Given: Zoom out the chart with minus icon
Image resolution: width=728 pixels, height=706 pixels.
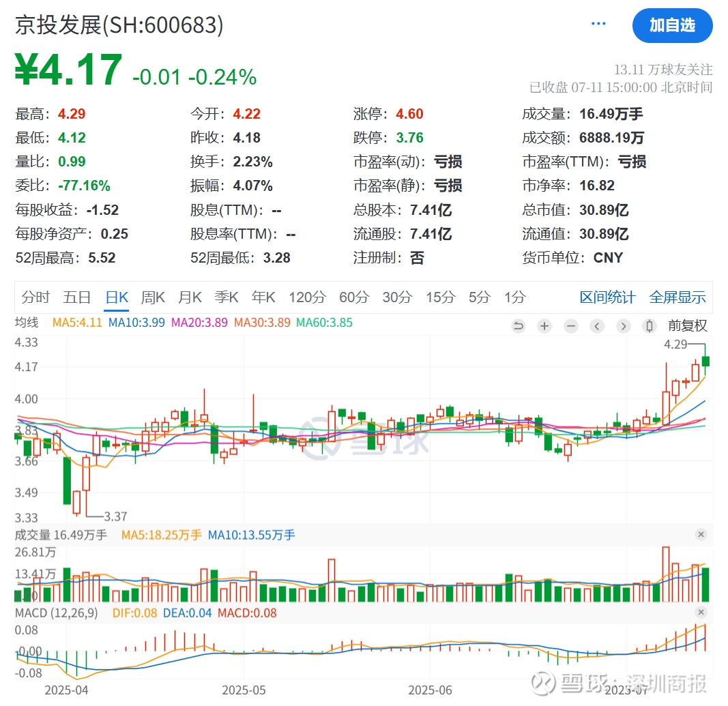Looking at the screenshot, I should [570, 326].
